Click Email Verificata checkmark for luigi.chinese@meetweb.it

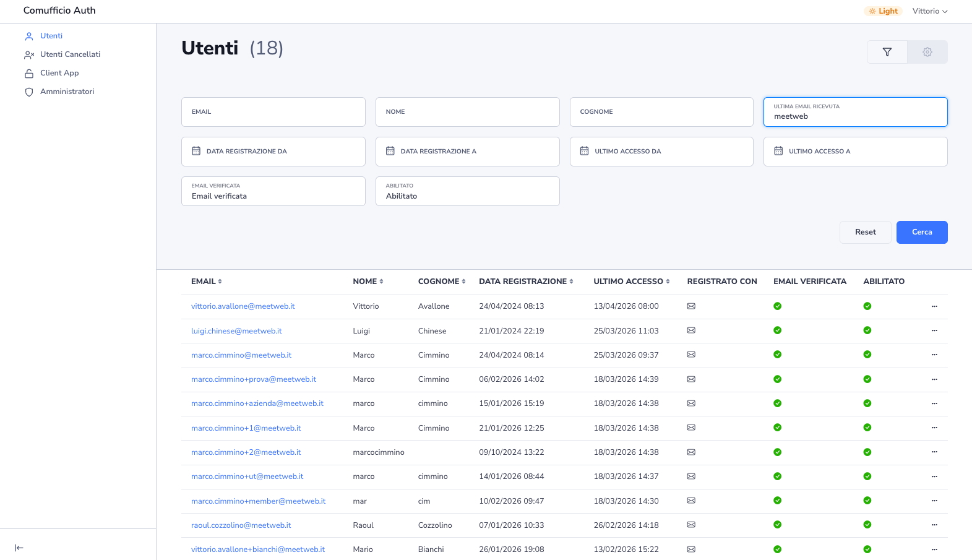coord(777,330)
